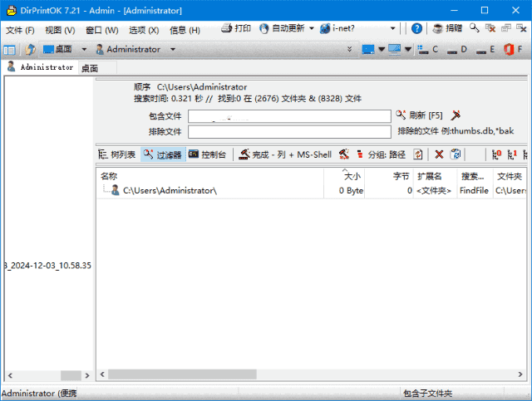Click the red X delete icon in toolbar
532x401 pixels.
tap(439, 154)
